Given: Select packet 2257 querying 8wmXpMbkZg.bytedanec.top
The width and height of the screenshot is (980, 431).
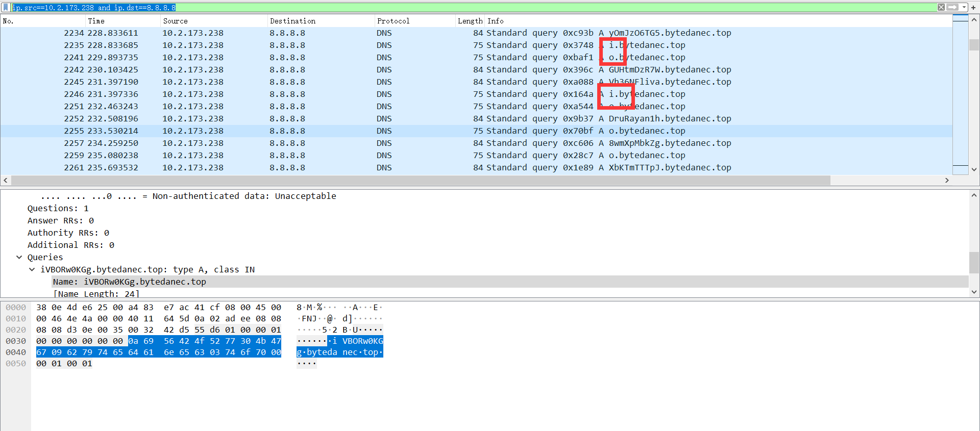Looking at the screenshot, I should click(x=476, y=143).
